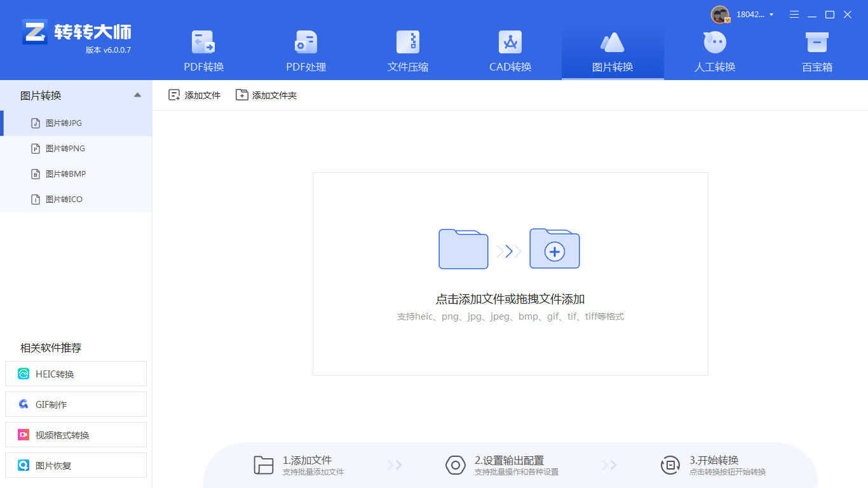Viewport: 868px width, 488px height.
Task: Switch to the PDF转换 tab
Action: tap(203, 52)
